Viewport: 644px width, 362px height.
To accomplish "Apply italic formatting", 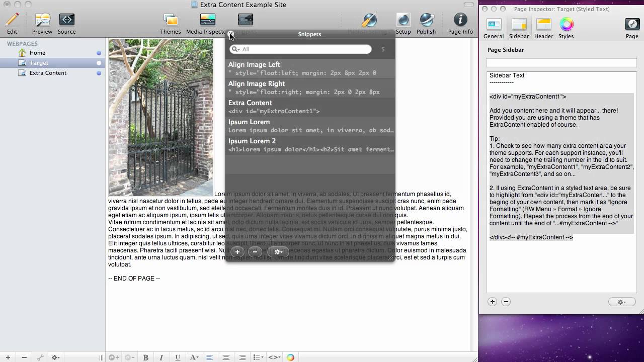I will [162, 357].
